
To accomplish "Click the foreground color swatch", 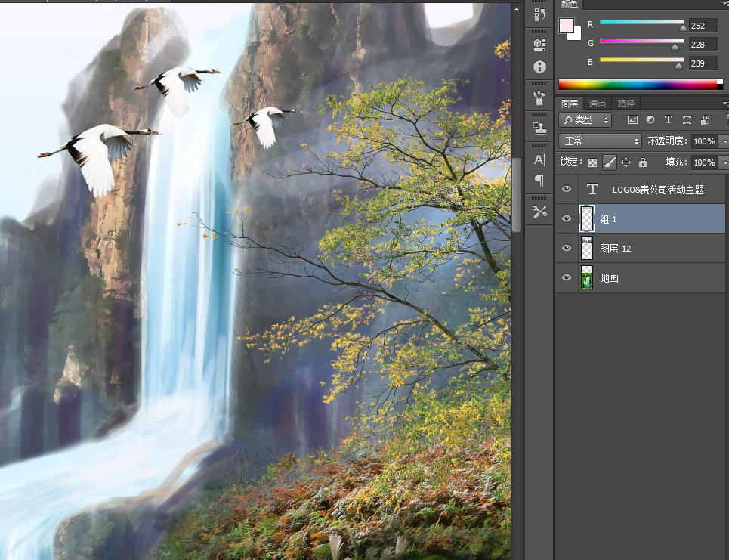I will click(x=566, y=26).
